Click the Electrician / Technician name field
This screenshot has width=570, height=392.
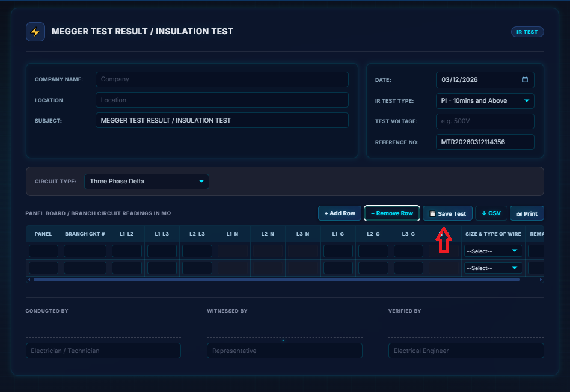click(x=103, y=351)
